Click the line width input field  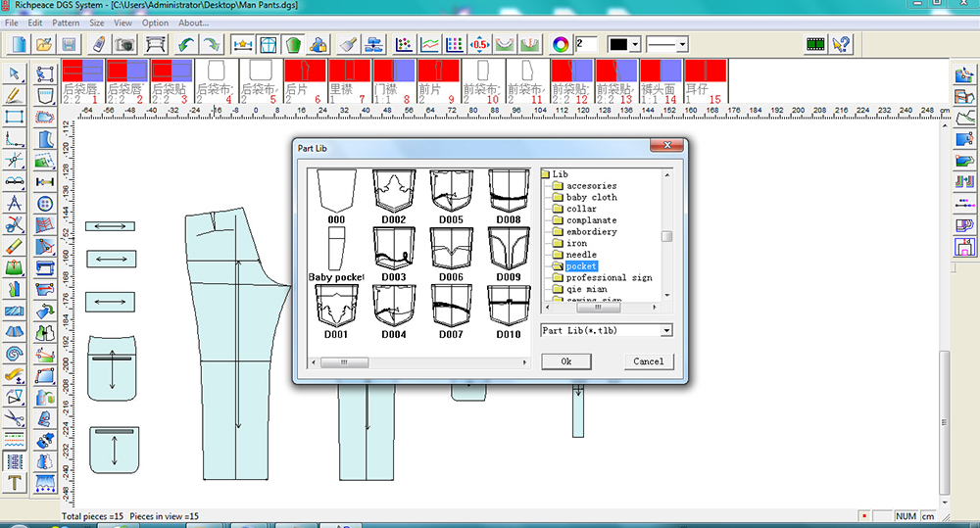(x=586, y=44)
